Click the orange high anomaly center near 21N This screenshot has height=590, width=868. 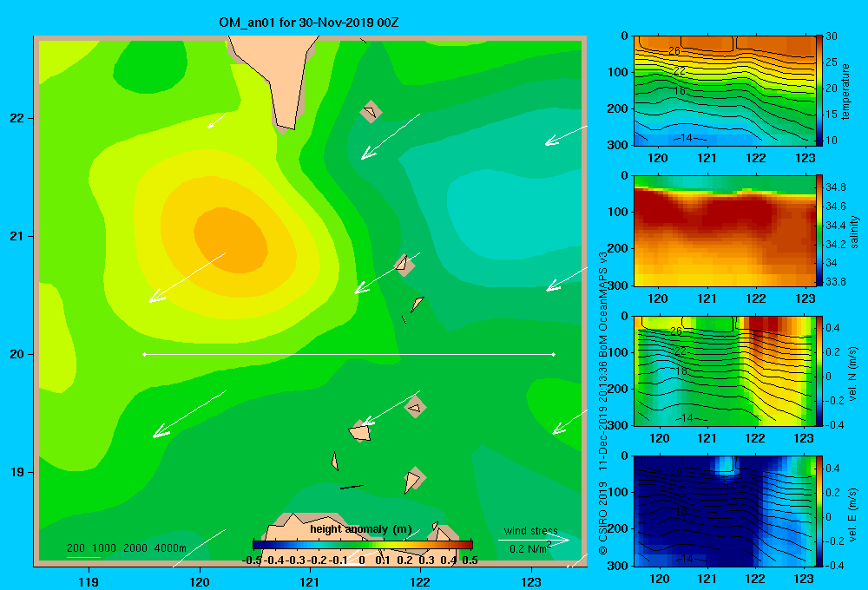(x=231, y=239)
